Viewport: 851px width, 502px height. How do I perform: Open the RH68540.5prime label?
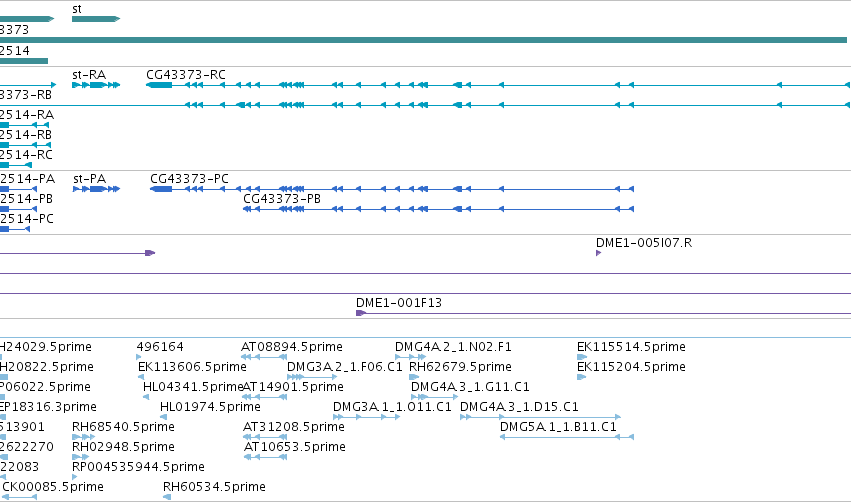click(123, 427)
